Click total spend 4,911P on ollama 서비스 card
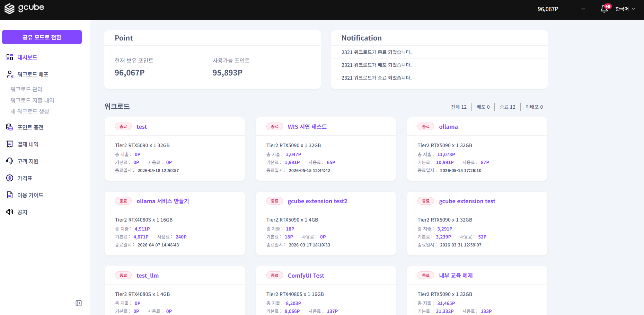Screen dimensions: 644x315 pyautogui.click(x=142, y=229)
